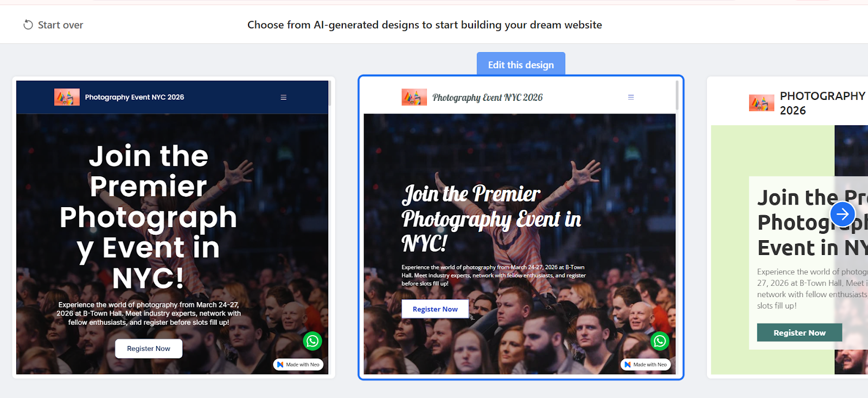Viewport: 868px width, 398px height.
Task: Click Made with Neo badge in first design
Action: coord(298,364)
